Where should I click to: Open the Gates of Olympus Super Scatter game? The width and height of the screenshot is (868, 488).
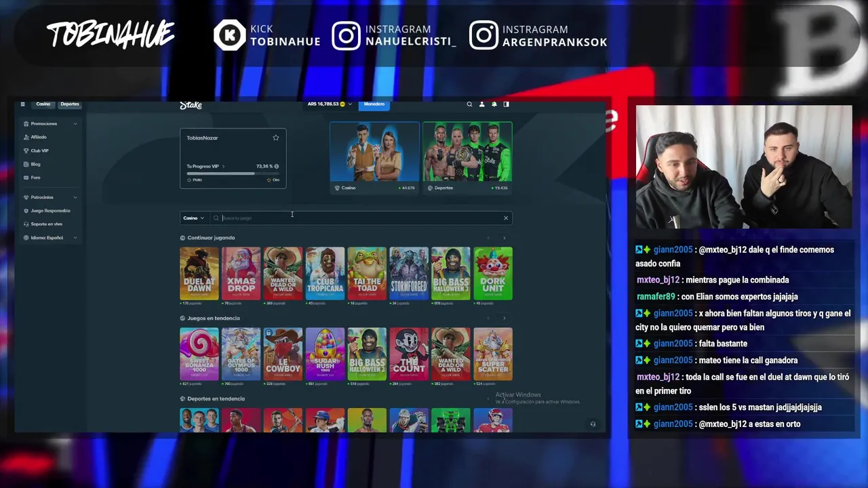tap(493, 354)
